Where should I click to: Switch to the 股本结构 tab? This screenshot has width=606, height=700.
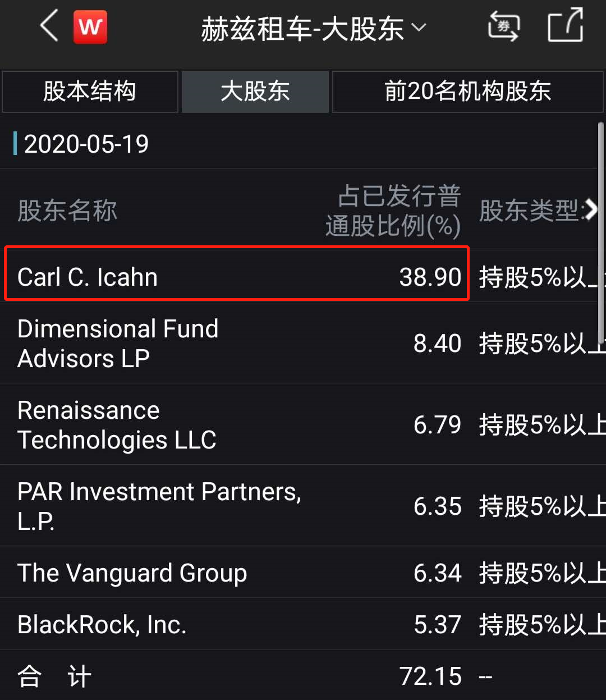[90, 91]
